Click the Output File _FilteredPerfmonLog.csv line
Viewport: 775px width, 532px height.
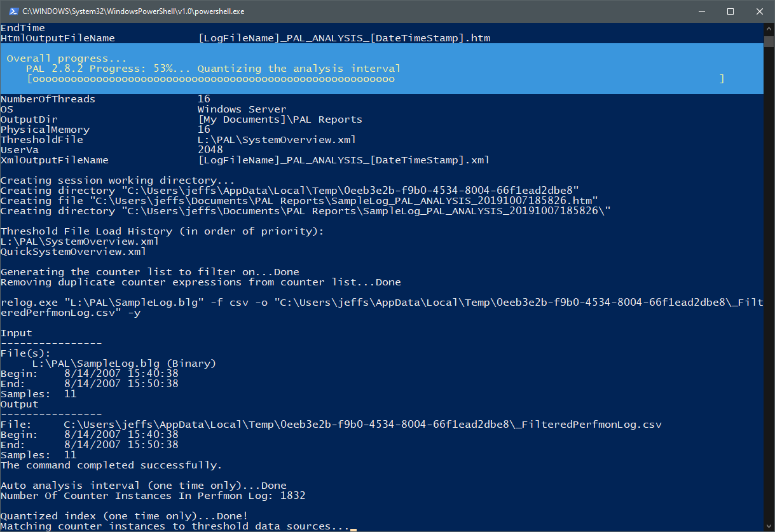click(331, 425)
